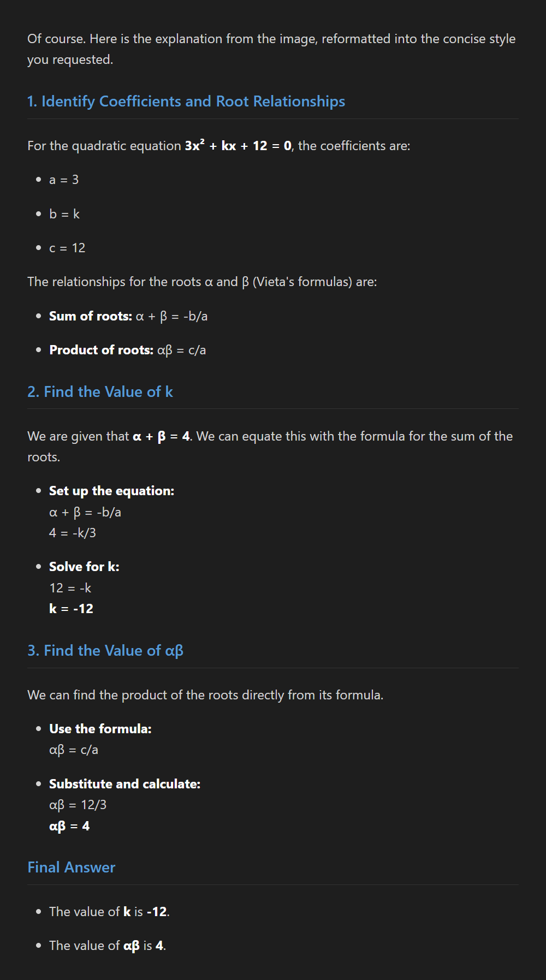Click the 'c = 12' bullet item
The height and width of the screenshot is (980, 546).
tap(67, 248)
